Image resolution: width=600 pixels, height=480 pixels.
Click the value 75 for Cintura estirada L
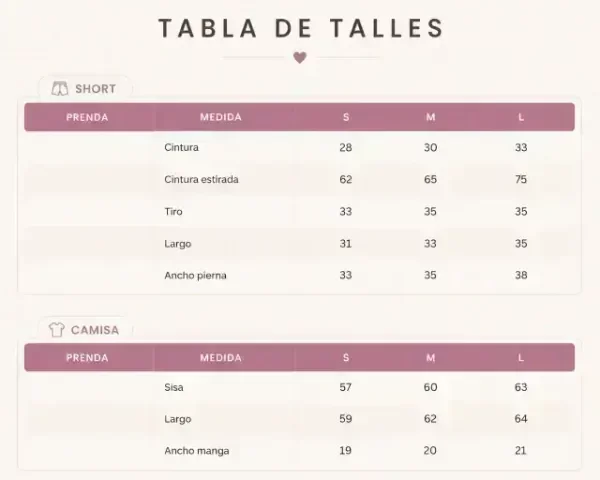click(x=521, y=179)
